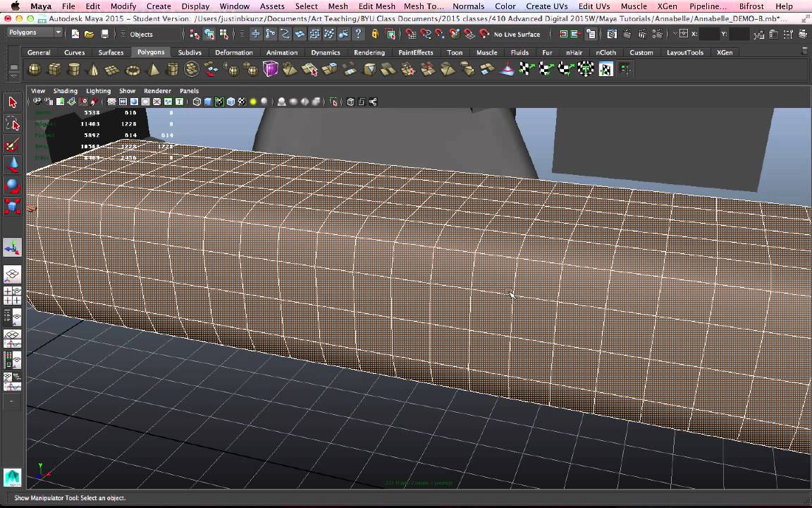812x508 pixels.
Task: Activate the Scale tool
Action: [x=13, y=206]
